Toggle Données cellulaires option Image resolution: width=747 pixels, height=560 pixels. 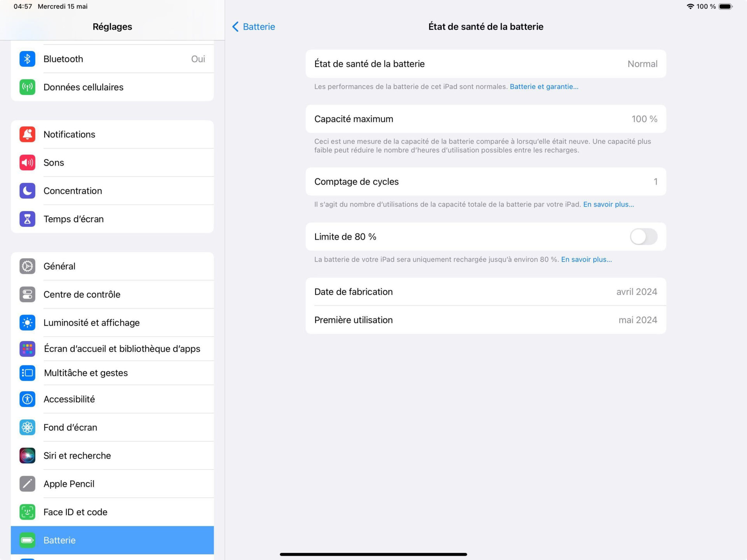[x=112, y=87]
